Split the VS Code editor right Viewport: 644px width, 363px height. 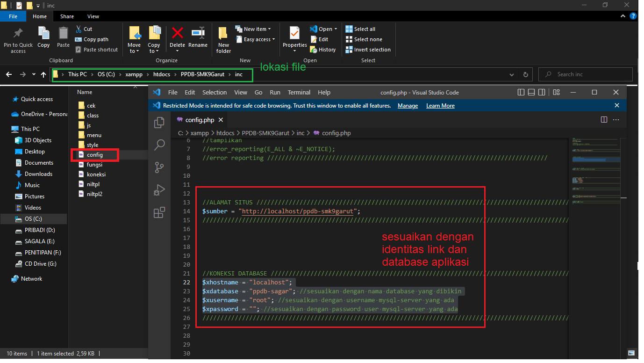[604, 120]
